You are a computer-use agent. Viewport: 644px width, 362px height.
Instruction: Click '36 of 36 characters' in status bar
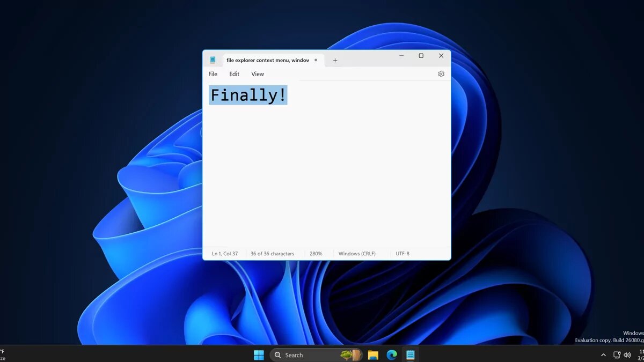[272, 254]
